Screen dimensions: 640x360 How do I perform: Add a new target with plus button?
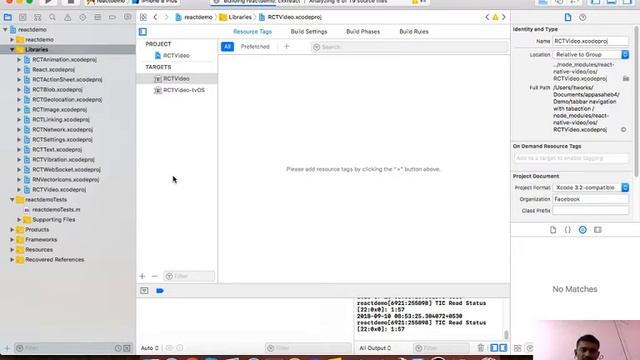pyautogui.click(x=142, y=276)
